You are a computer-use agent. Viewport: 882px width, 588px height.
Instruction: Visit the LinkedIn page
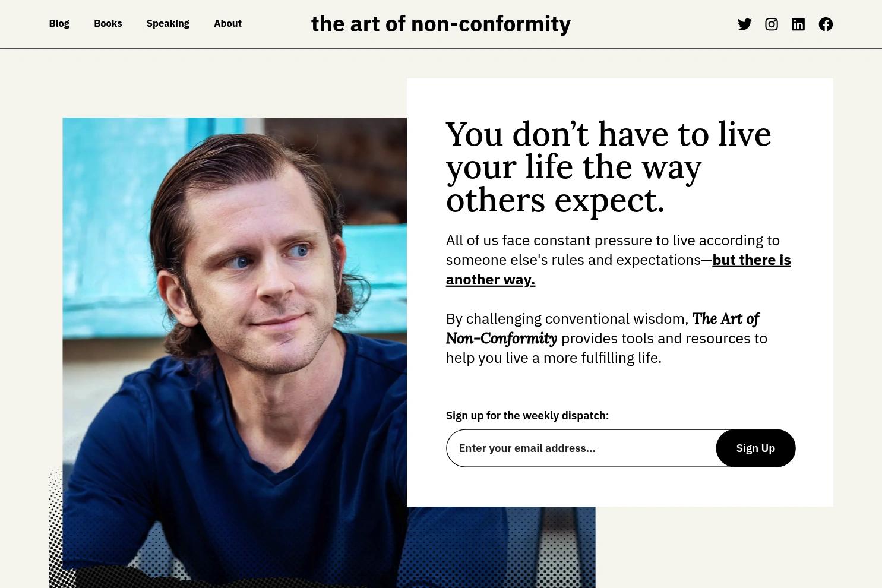[798, 24]
